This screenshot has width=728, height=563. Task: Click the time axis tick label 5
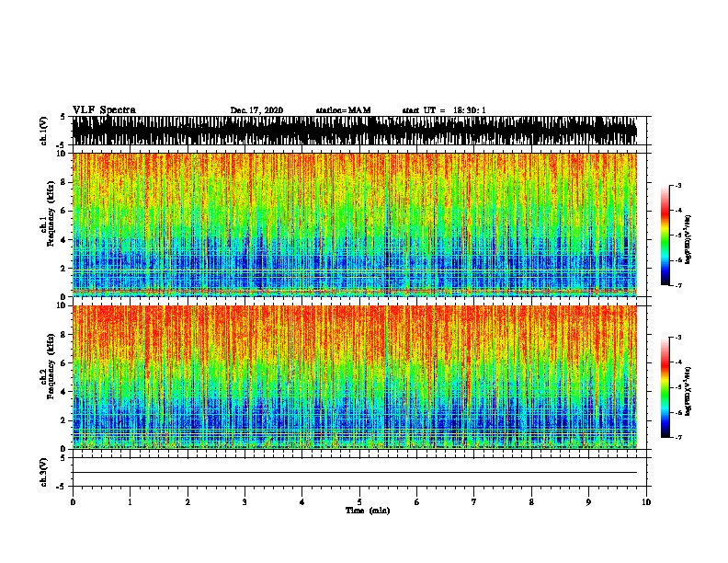pos(359,502)
